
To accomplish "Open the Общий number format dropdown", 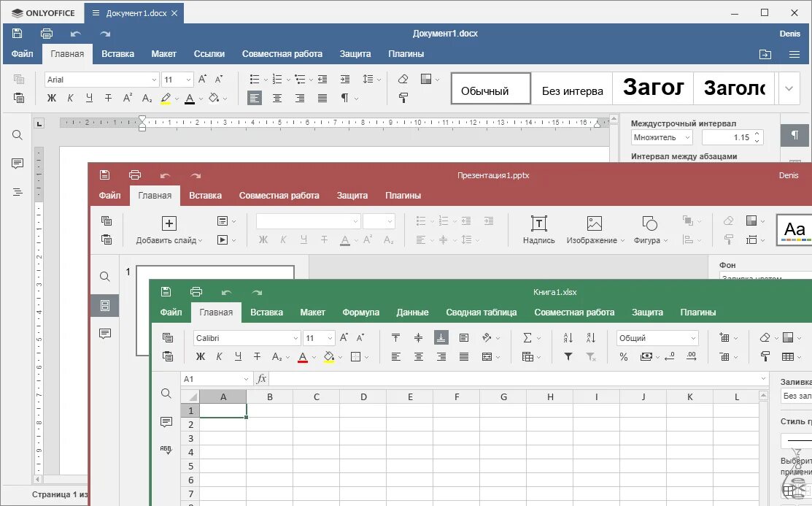I will click(x=657, y=338).
